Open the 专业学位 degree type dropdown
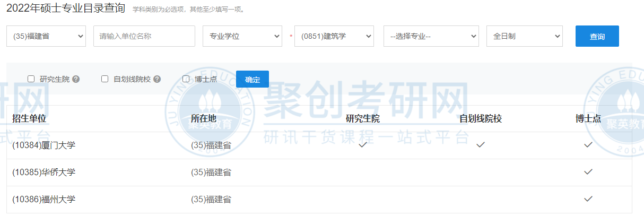Image resolution: width=644 pixels, height=224 pixels. (242, 36)
